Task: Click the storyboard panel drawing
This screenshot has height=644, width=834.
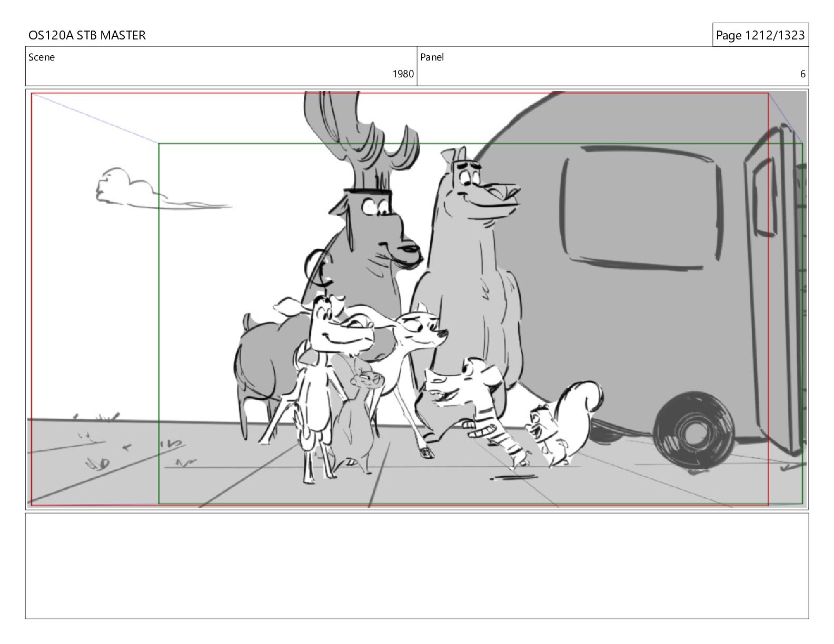Action: pos(417,299)
